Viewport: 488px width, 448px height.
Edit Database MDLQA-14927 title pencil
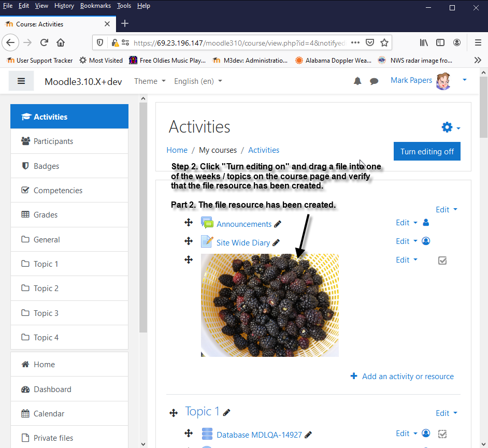click(308, 435)
